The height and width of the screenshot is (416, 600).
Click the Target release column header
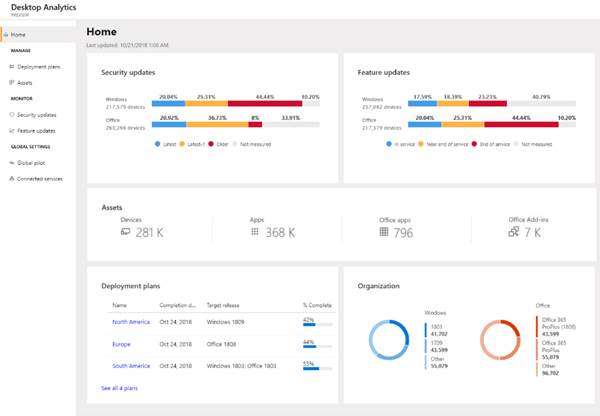223,305
